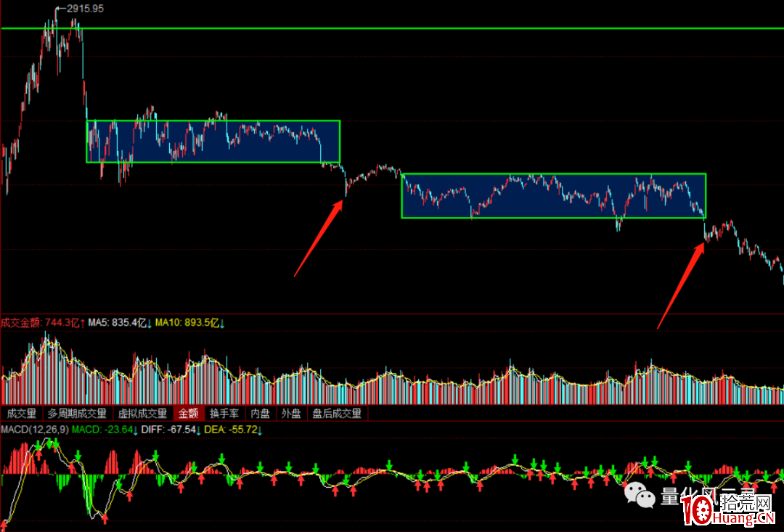Open the 内盘 tab
The height and width of the screenshot is (532, 784).
coord(260,414)
